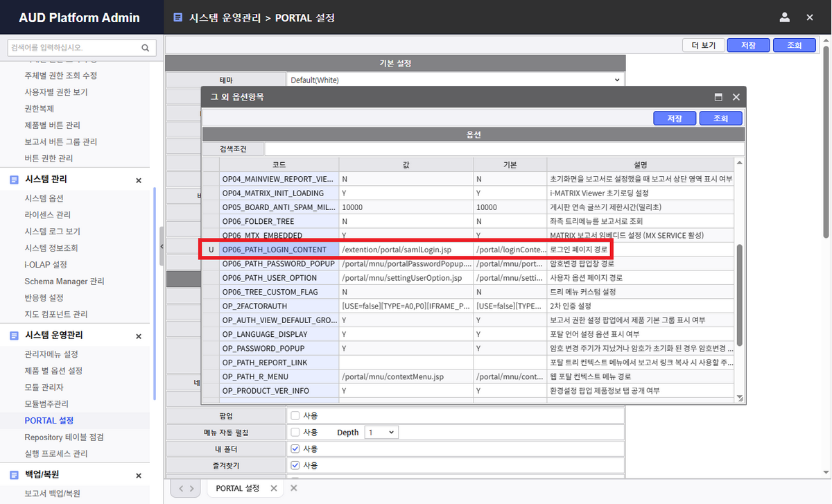Click the user profile icon in header
The image size is (832, 504).
[x=785, y=18]
